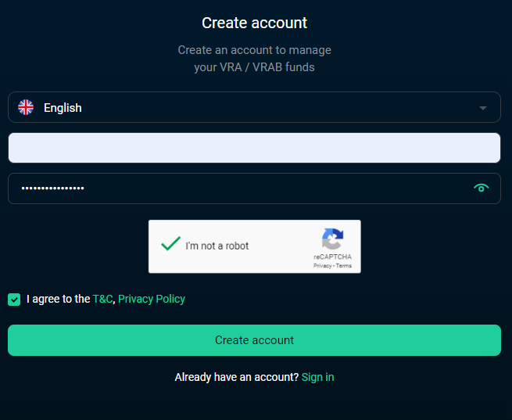512x420 pixels.
Task: Uncheck the agreement checkbox
Action: pos(14,299)
